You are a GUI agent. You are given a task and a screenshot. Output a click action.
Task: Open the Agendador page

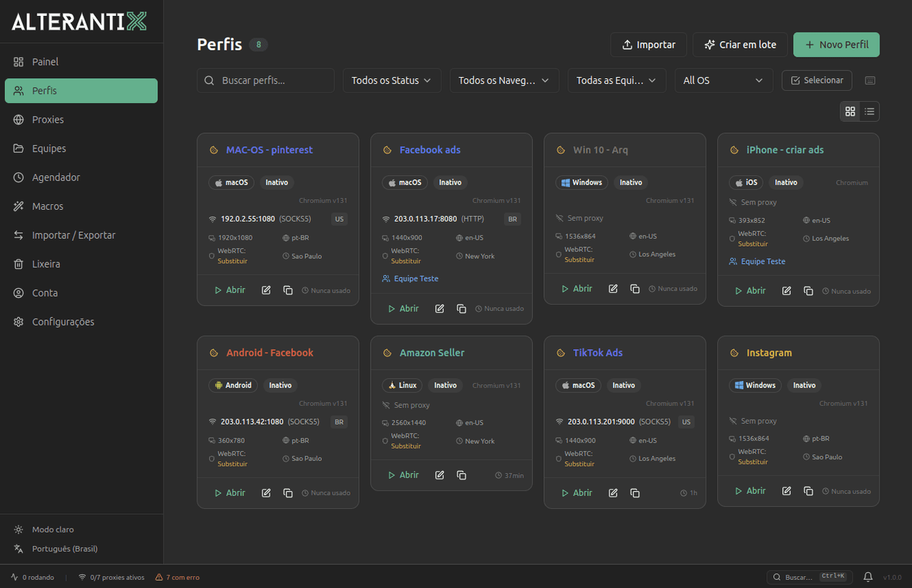click(81, 177)
